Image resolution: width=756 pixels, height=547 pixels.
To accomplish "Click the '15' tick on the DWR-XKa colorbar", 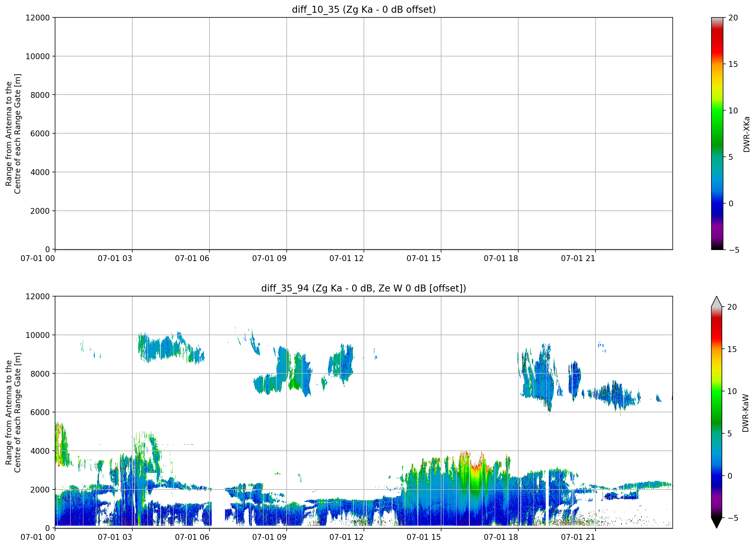I will (x=733, y=64).
